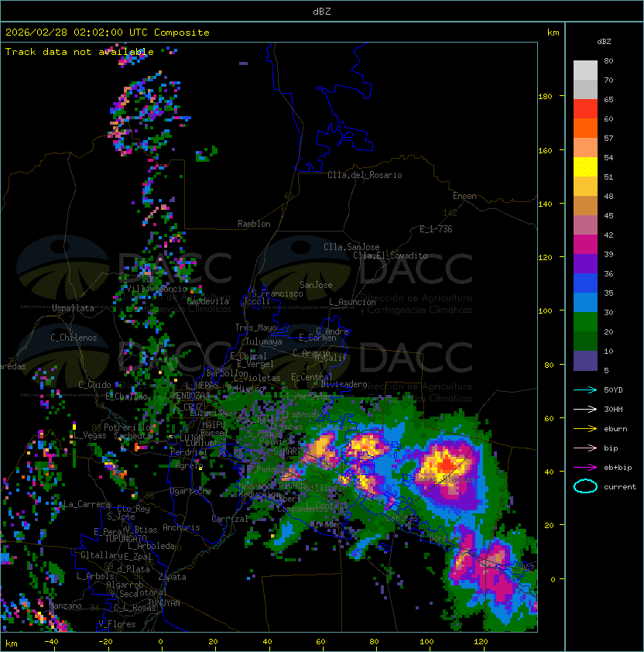Viewport: 644px width, 652px height.
Task: Click the 'Track data not available' message
Action: tap(80, 52)
